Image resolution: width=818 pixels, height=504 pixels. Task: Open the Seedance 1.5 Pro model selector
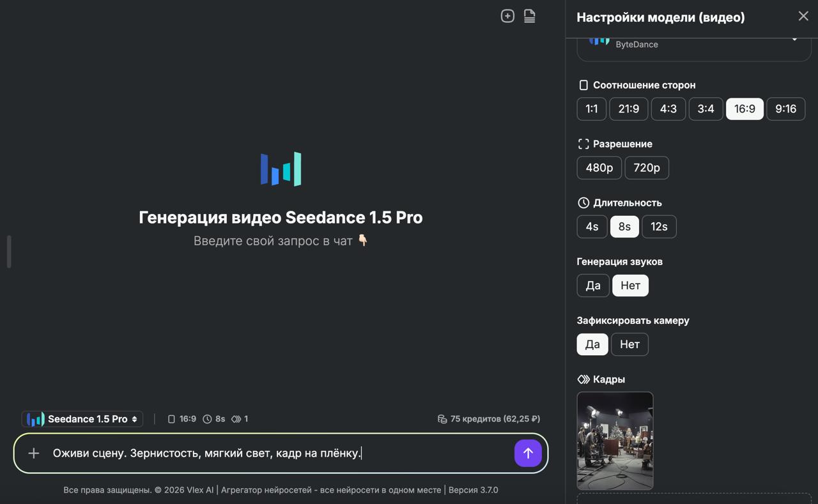click(82, 419)
